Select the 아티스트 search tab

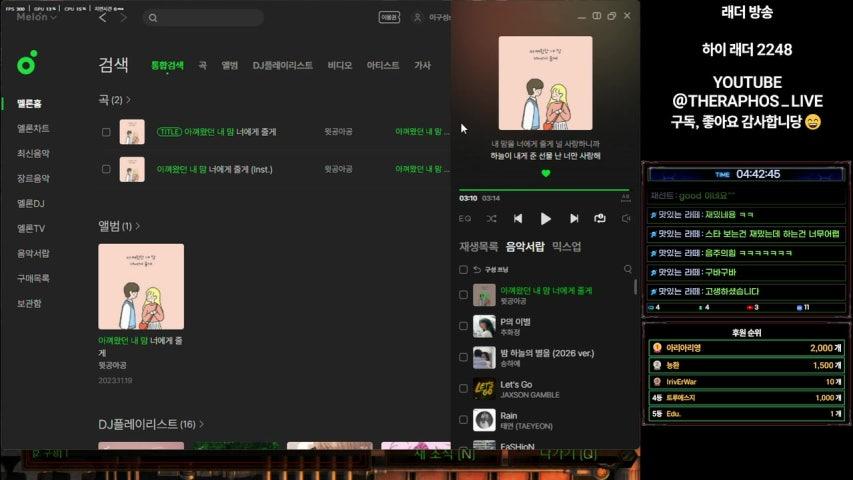pyautogui.click(x=383, y=65)
